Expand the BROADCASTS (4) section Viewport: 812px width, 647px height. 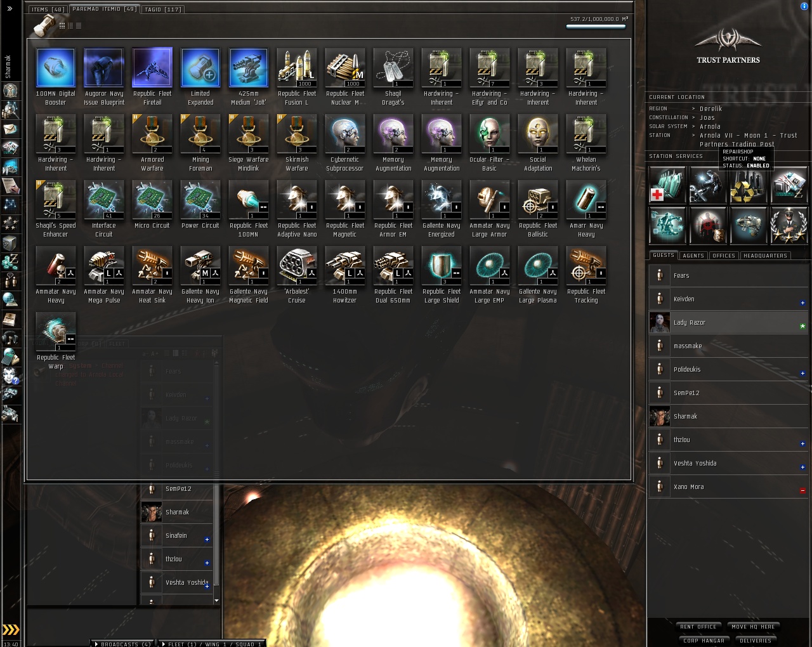click(x=122, y=643)
